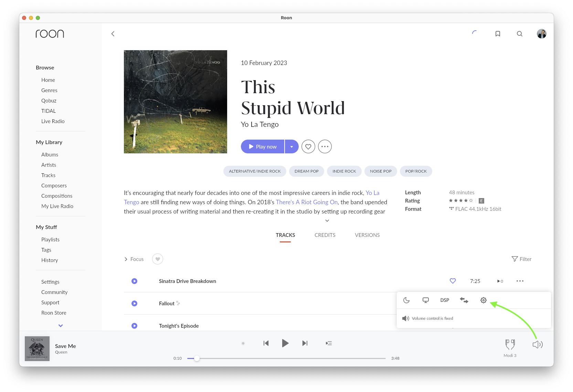Skip to the previous track

[266, 343]
